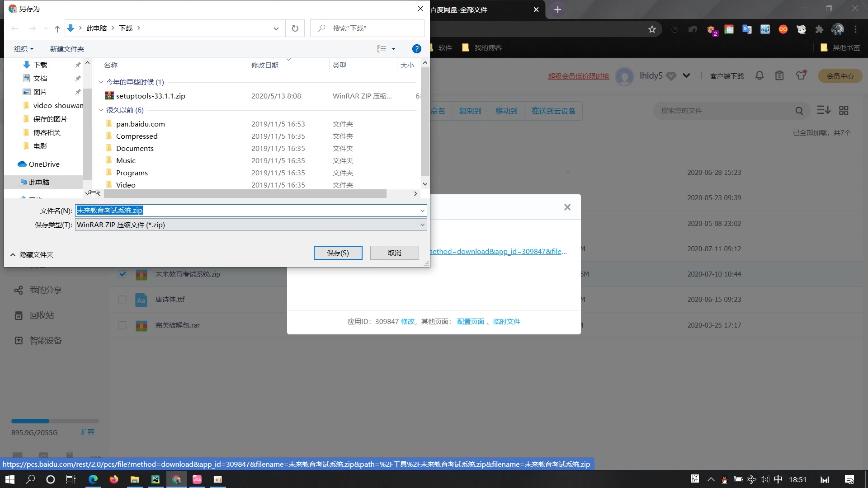Uncheck the 未来教育考试系统.zip checkbox
The height and width of the screenshot is (488, 868).
click(122, 274)
